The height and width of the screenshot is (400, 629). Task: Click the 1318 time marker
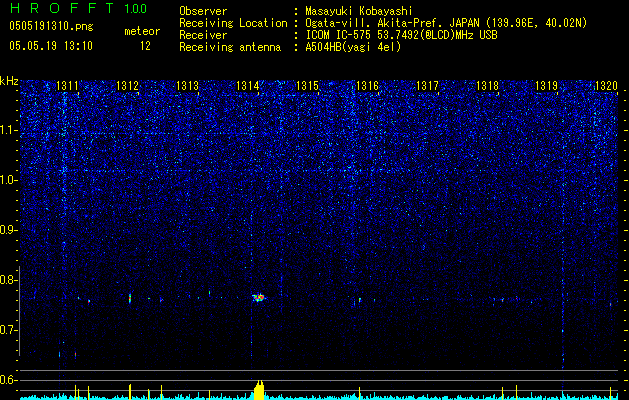click(487, 85)
